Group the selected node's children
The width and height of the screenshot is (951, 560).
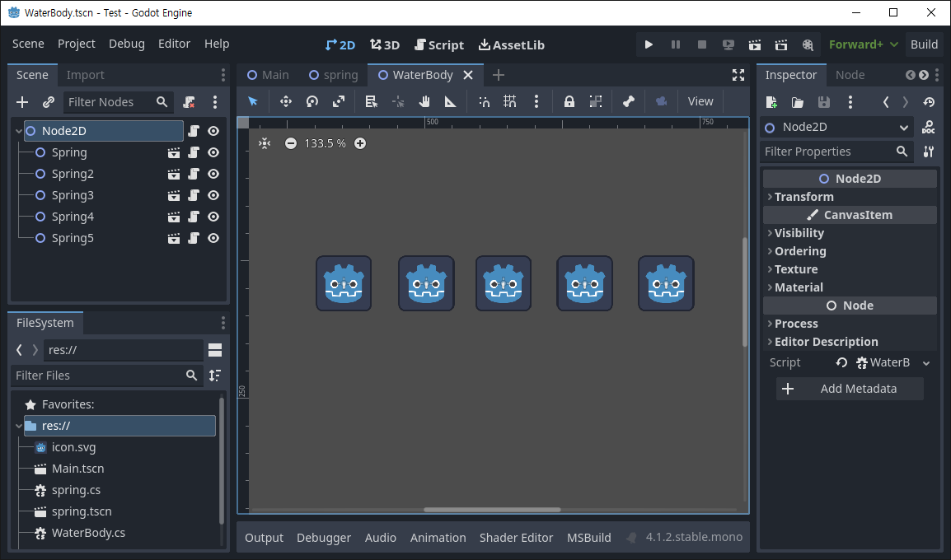click(x=596, y=101)
